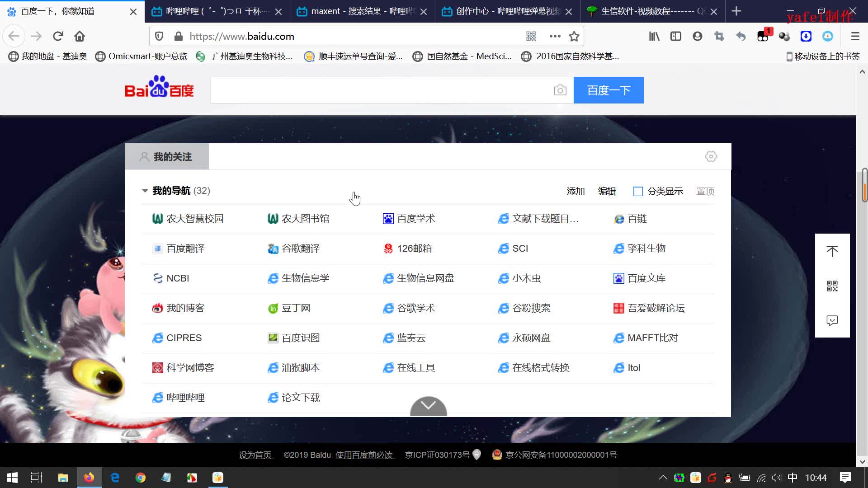The image size is (868, 488).
Task: Launch Chrome from the taskbar
Action: [141, 478]
